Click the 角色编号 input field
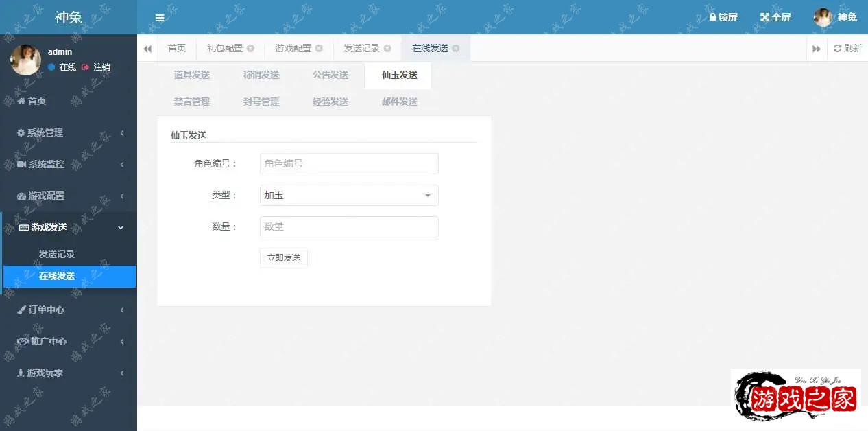Image resolution: width=868 pixels, height=431 pixels. click(x=348, y=164)
